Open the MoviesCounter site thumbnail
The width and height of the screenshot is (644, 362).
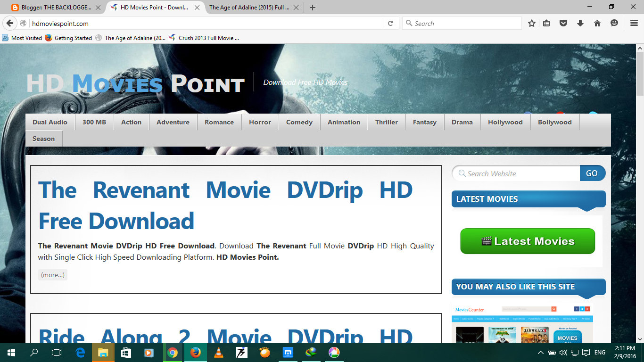coord(522,324)
